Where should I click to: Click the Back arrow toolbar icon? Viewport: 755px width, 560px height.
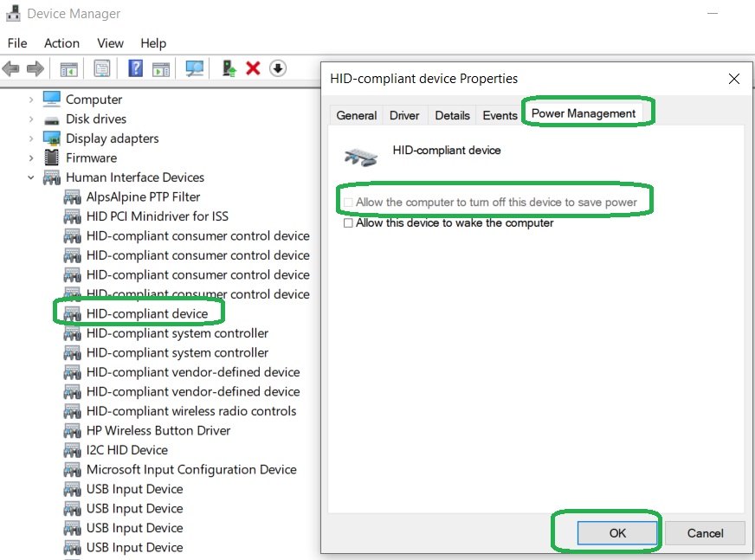(11, 69)
